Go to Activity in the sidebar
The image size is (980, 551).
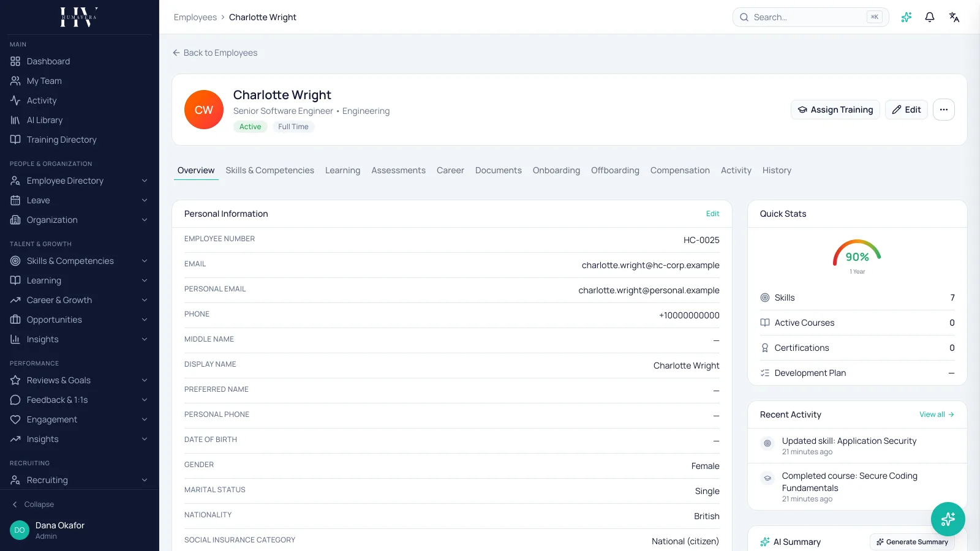(42, 100)
